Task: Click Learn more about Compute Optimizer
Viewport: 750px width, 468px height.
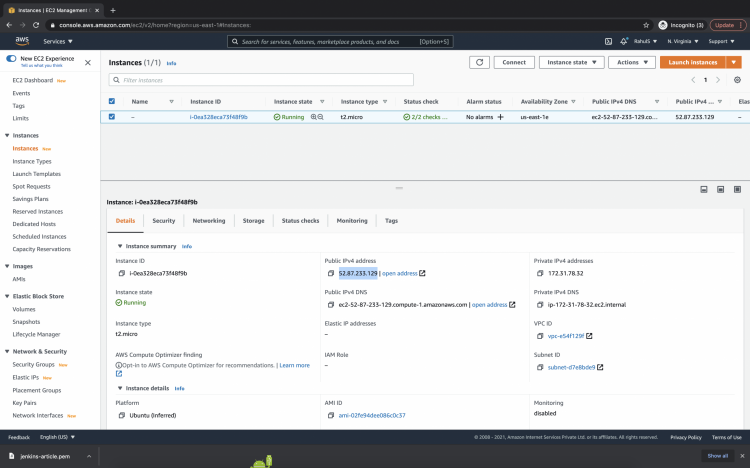Action: tap(295, 365)
